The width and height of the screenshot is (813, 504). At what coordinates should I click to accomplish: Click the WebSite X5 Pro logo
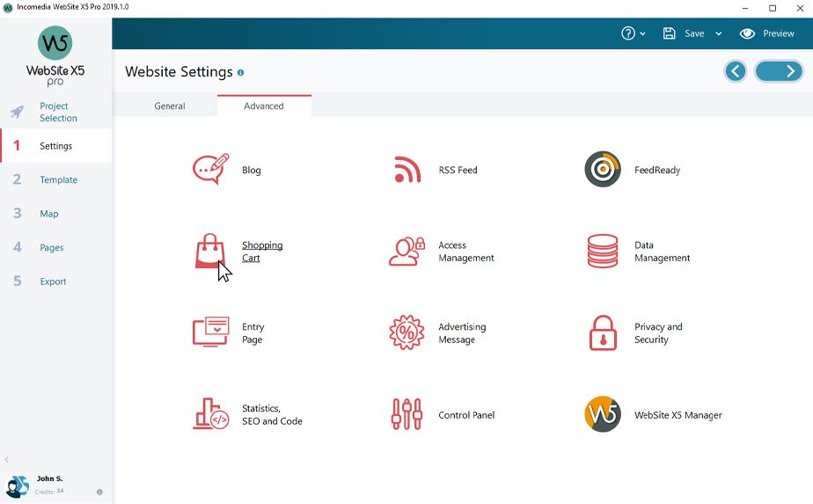coord(55,56)
